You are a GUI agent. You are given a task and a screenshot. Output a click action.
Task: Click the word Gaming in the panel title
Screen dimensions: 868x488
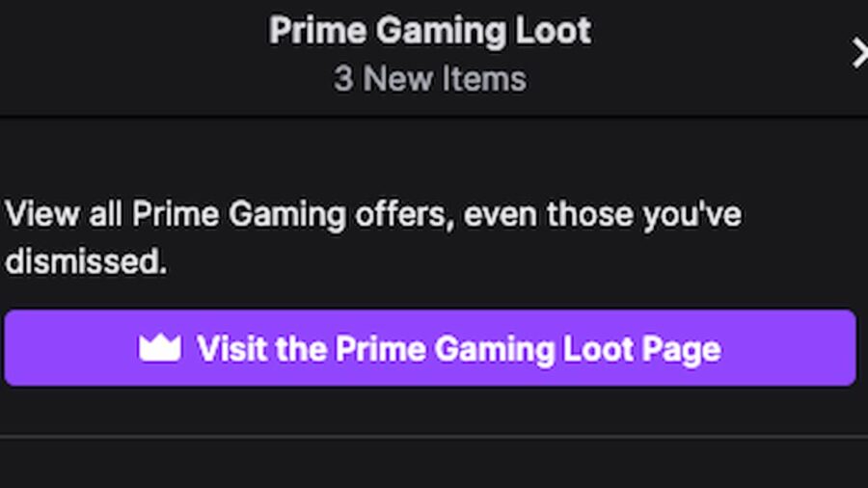(441, 32)
